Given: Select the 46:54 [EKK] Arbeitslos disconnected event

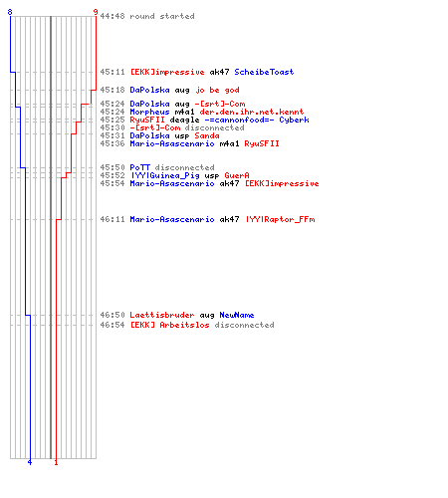Looking at the screenshot, I should (187, 325).
